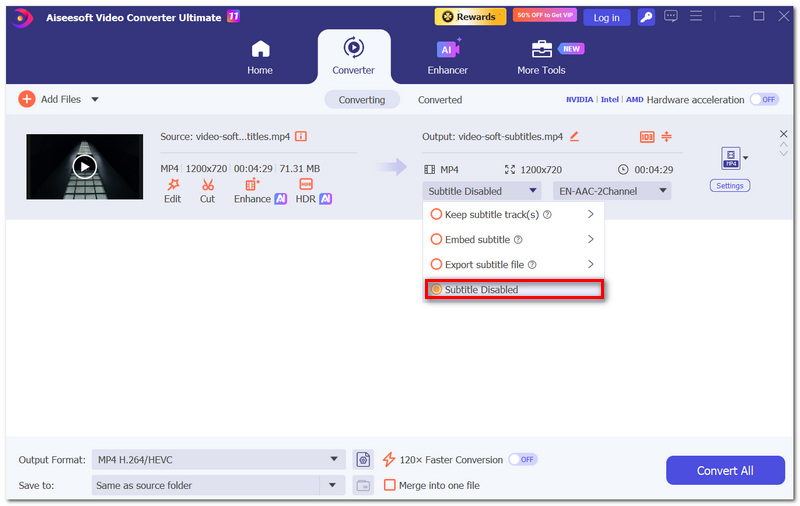Open the register key icon
Screen dimensions: 800x506
646,17
